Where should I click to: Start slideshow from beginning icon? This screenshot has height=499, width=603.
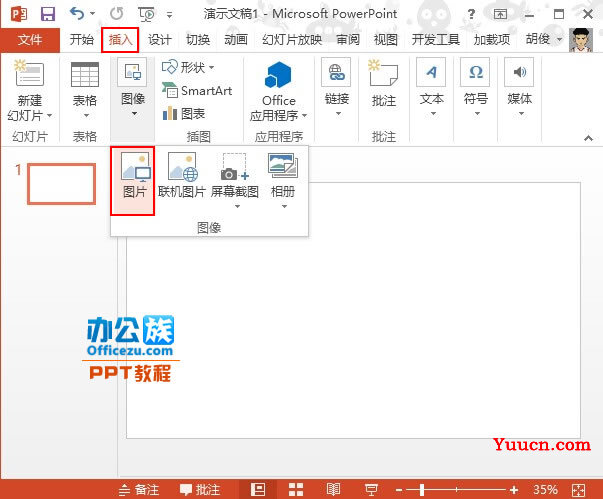coord(147,14)
